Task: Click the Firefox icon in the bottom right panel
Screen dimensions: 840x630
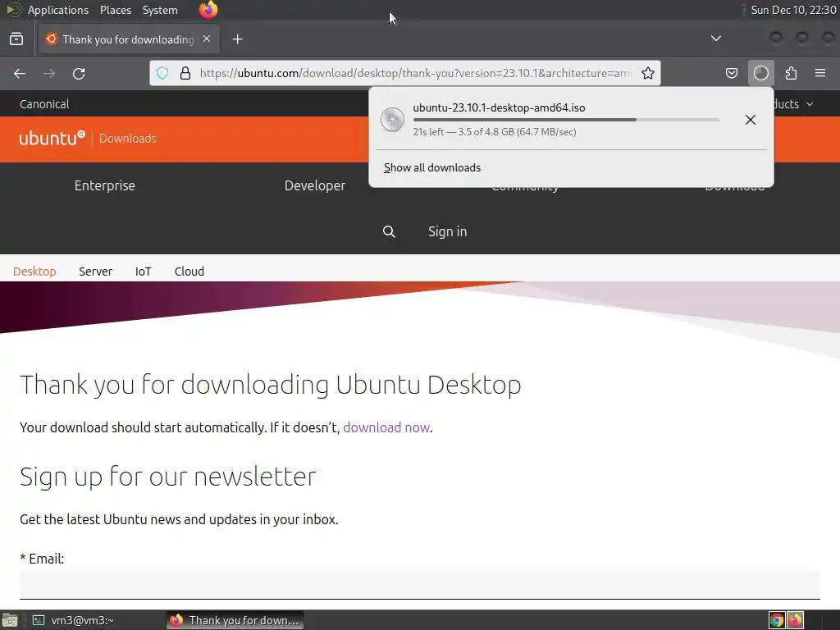Action: click(x=795, y=620)
